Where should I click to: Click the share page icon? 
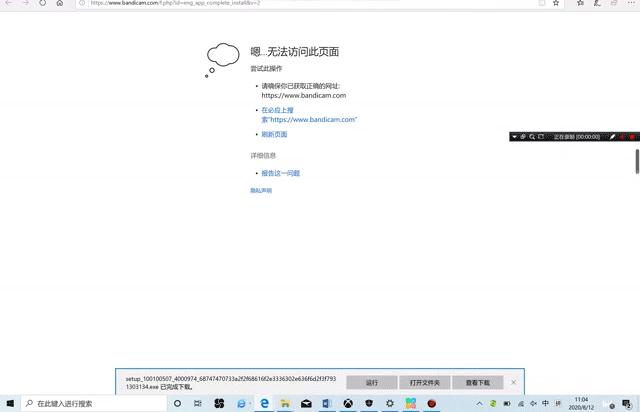pos(614,3)
